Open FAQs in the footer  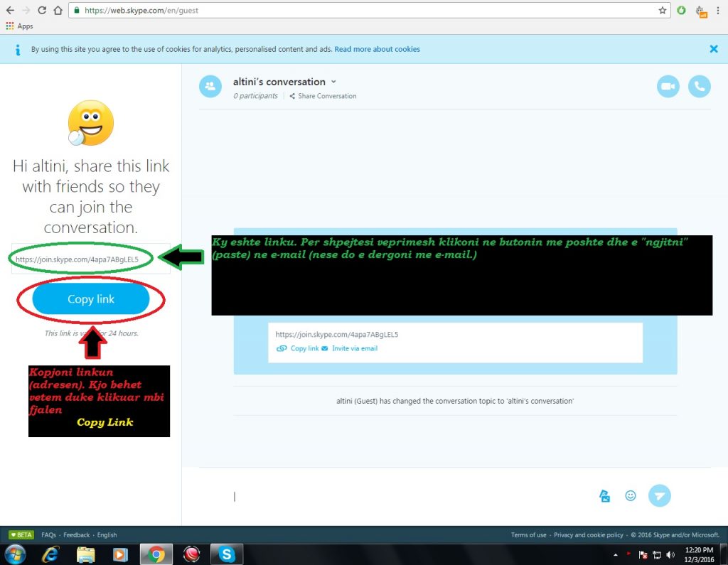point(48,535)
